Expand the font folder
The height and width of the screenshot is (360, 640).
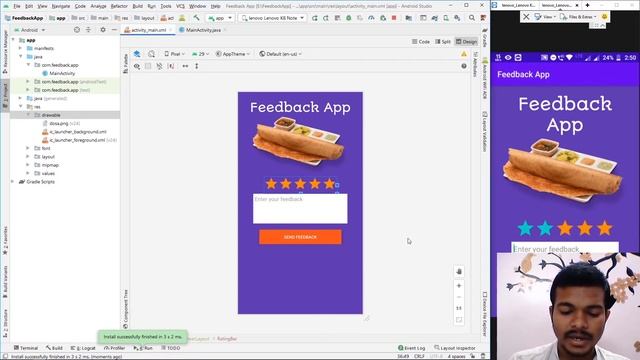click(x=28, y=148)
